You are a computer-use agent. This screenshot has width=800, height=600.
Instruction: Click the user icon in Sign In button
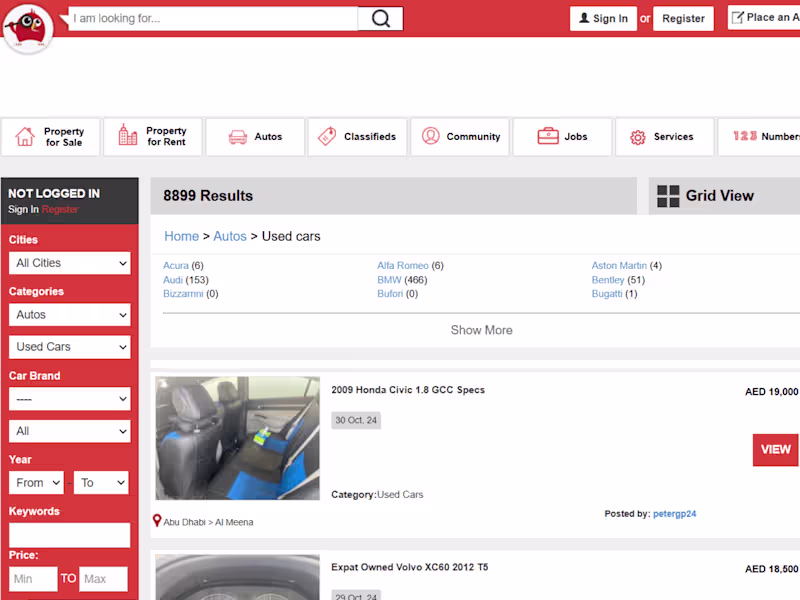point(584,18)
